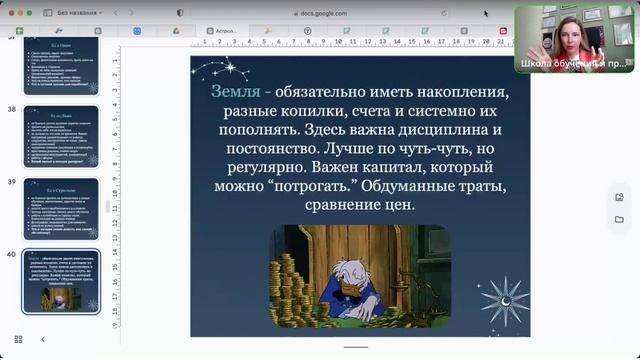The width and height of the screenshot is (640, 360).
Task: Click the Scrooge McDuck image on slide
Action: point(360,276)
